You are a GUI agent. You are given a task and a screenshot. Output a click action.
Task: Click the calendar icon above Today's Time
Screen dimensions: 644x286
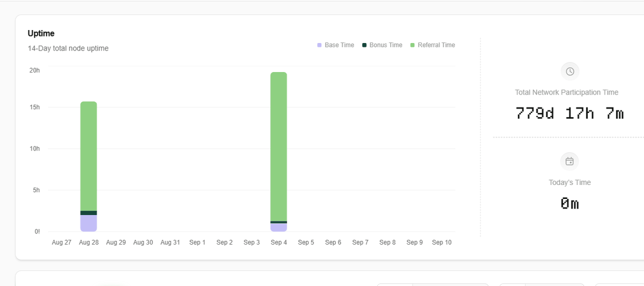(570, 161)
